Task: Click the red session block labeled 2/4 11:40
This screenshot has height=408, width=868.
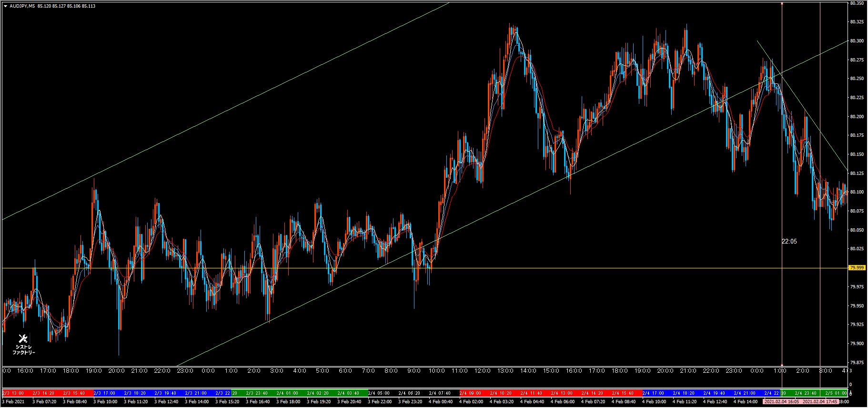Action: coord(530,393)
